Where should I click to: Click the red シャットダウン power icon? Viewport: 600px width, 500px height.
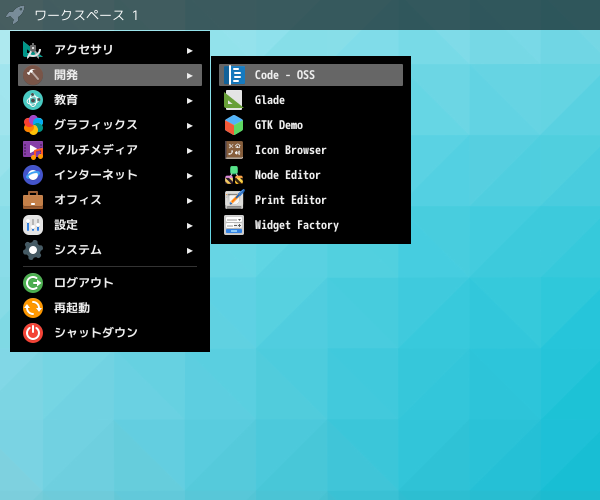tap(33, 333)
